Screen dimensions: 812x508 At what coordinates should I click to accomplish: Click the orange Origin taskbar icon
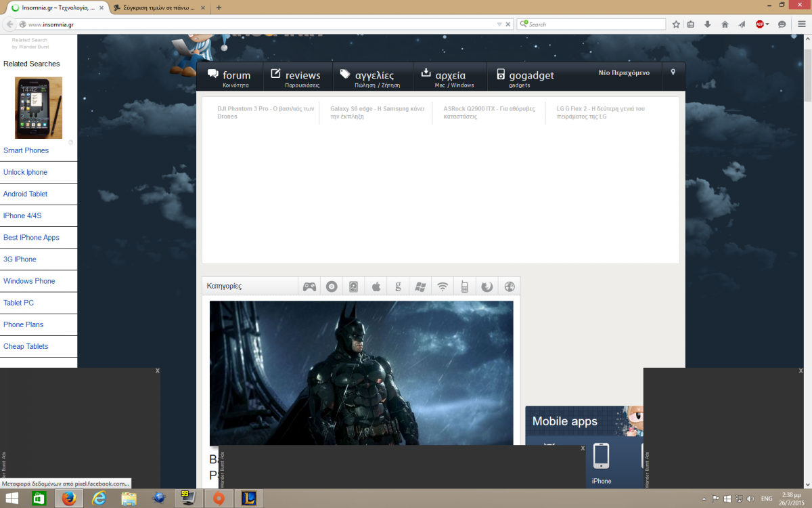pyautogui.click(x=218, y=499)
